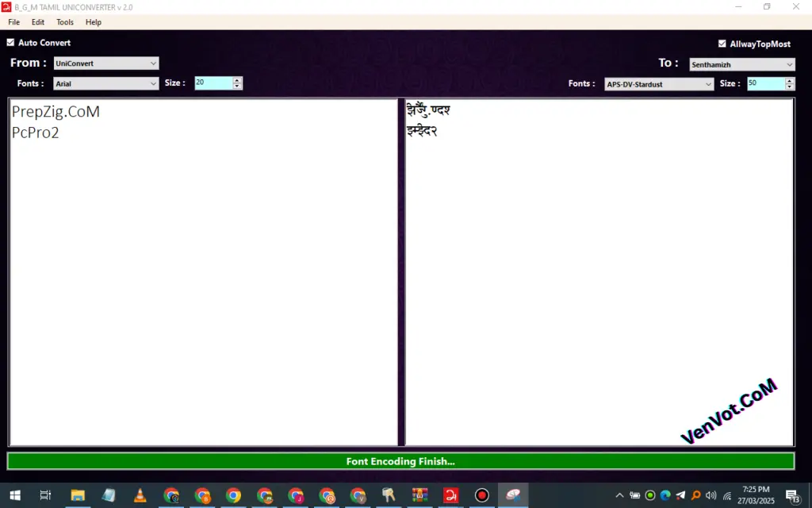The height and width of the screenshot is (508, 812).
Task: Restore down the Uniconverter window
Action: pyautogui.click(x=767, y=6)
